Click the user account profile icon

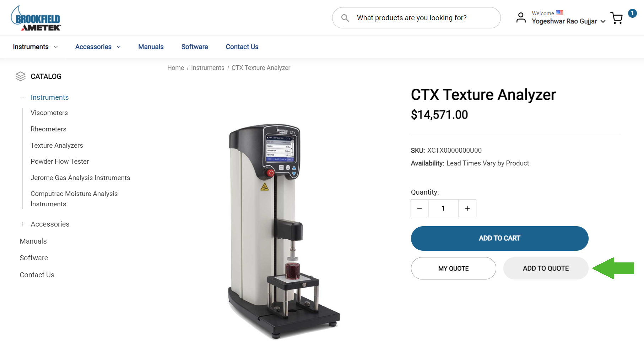pos(521,18)
